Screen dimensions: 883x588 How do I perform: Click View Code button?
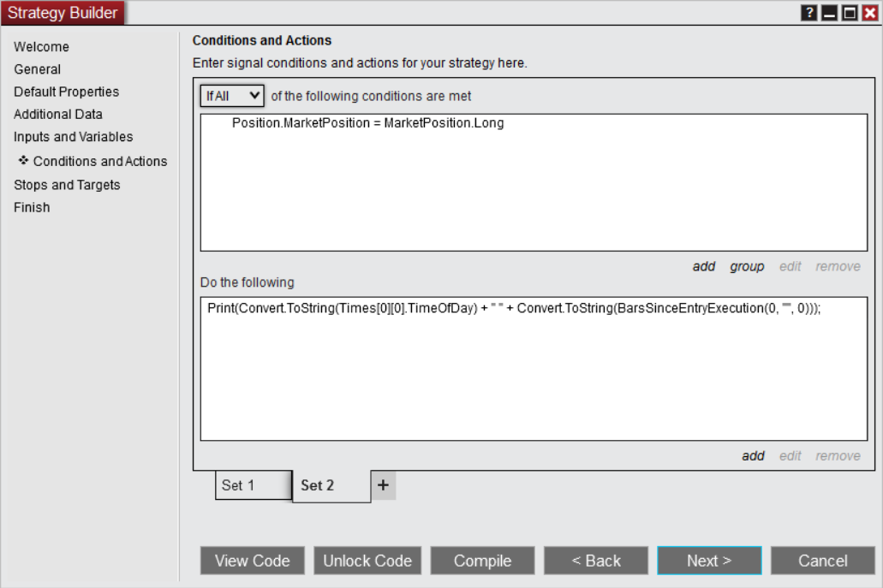pos(253,561)
